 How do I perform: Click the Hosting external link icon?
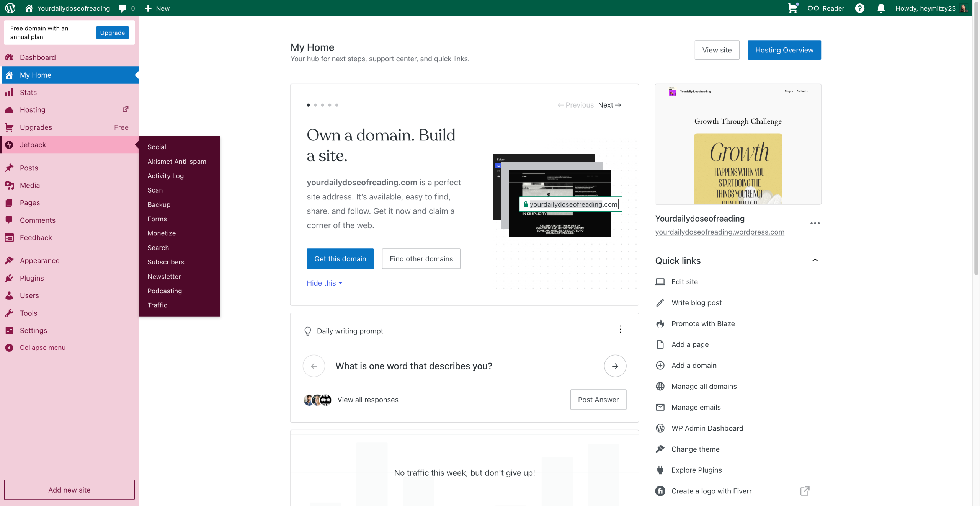[125, 109]
